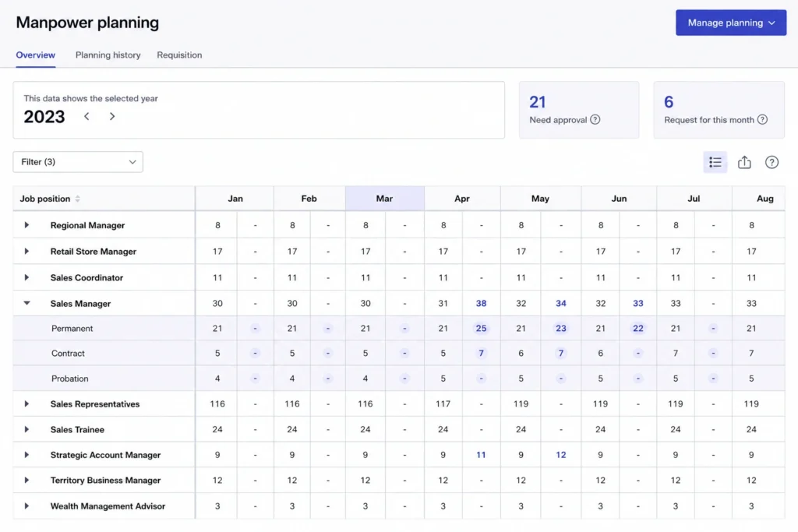This screenshot has height=532, width=798.
Task: Expand the Territory Business Manager row
Action: [26, 480]
